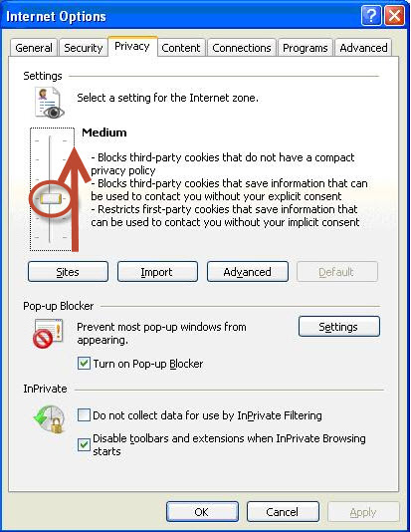411x532 pixels.
Task: Click the Import button
Action: click(157, 271)
